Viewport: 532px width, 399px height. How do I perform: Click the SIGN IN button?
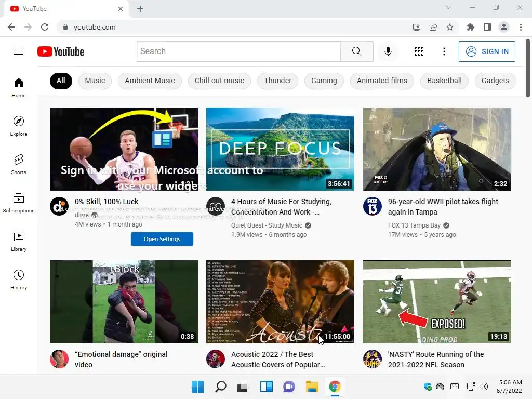pyautogui.click(x=487, y=51)
